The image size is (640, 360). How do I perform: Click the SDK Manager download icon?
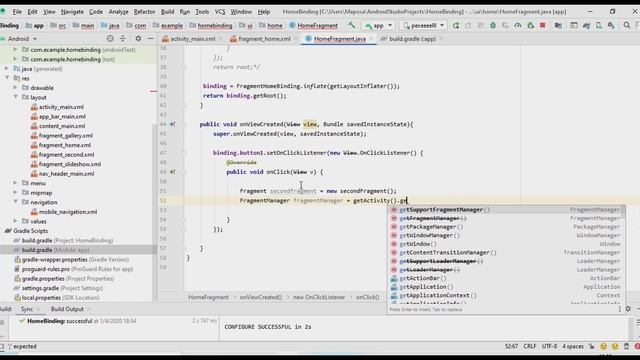[611, 25]
